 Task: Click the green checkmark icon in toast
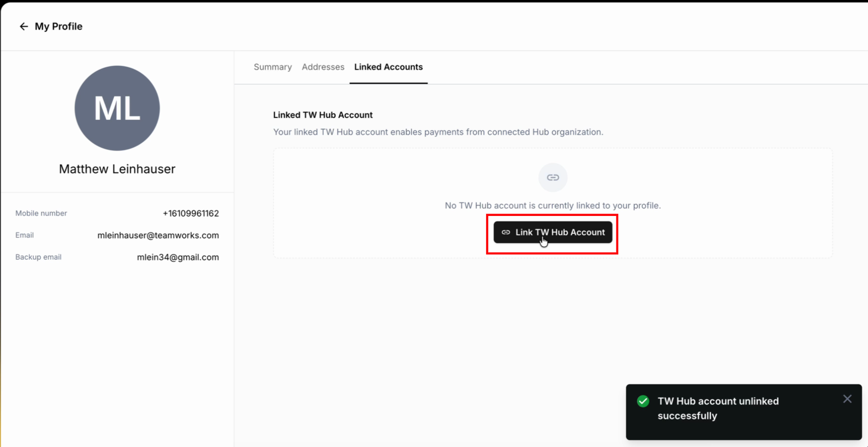[x=643, y=401]
